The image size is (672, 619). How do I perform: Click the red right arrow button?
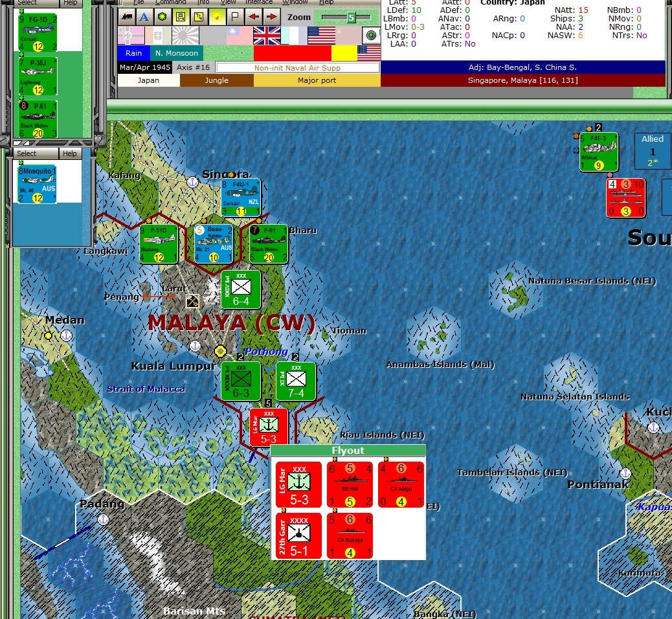(x=271, y=17)
